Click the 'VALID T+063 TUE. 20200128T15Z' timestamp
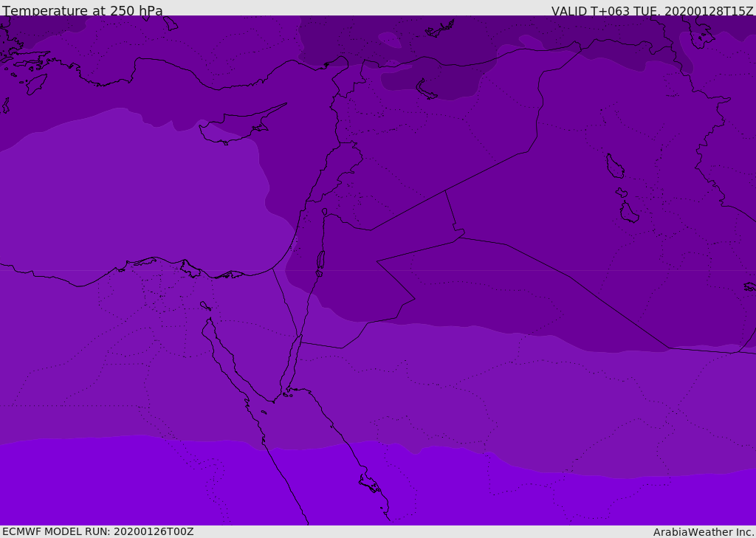 (x=653, y=10)
